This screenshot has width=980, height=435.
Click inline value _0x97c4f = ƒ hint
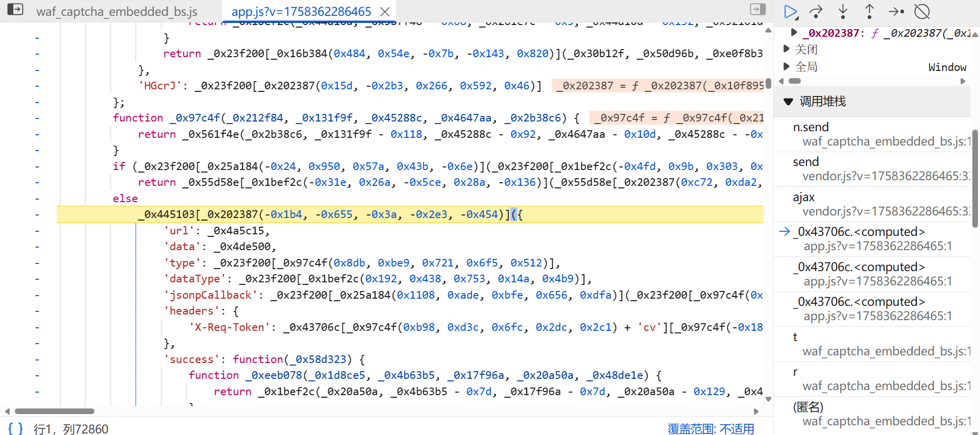676,117
